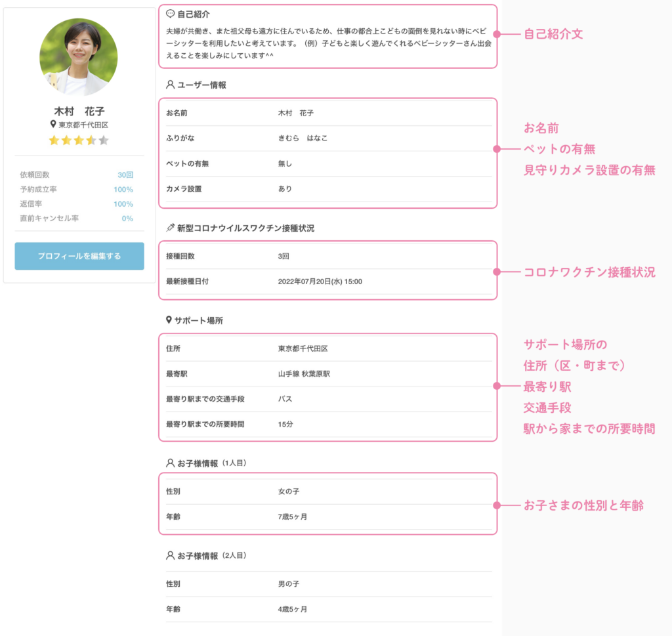Click the age value 7歳5ヶ月
Screen dimensions: 672x636
point(292,517)
